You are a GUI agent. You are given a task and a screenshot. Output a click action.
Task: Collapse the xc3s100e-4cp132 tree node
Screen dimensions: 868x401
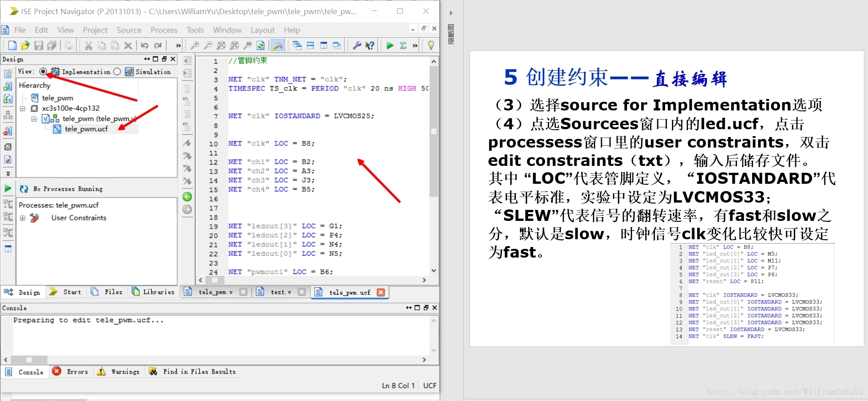tap(22, 109)
